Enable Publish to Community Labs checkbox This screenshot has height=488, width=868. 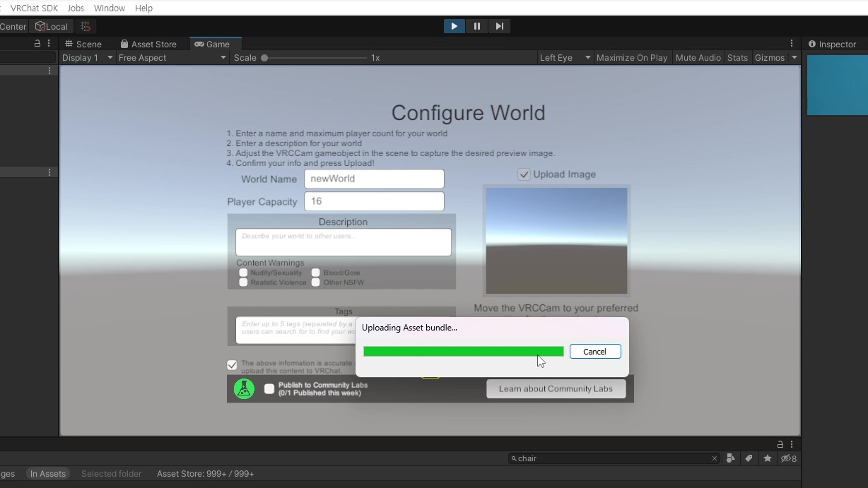269,388
